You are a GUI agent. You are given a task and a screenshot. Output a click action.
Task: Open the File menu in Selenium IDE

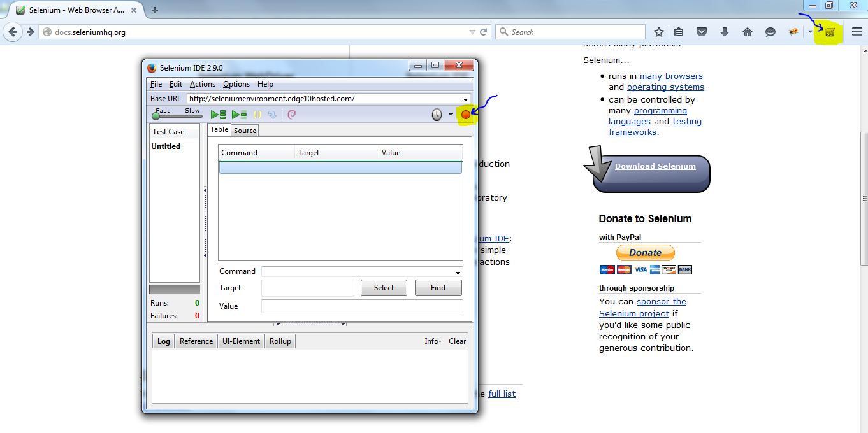point(156,84)
